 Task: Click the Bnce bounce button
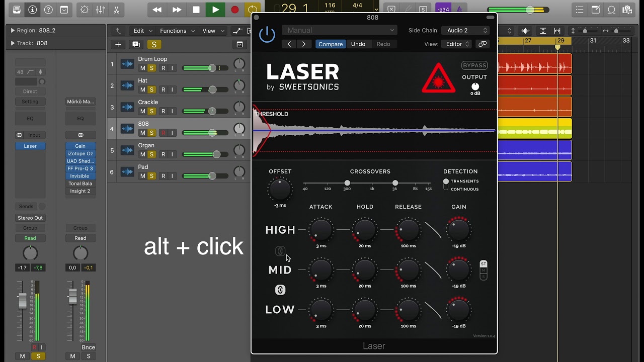[89, 347]
